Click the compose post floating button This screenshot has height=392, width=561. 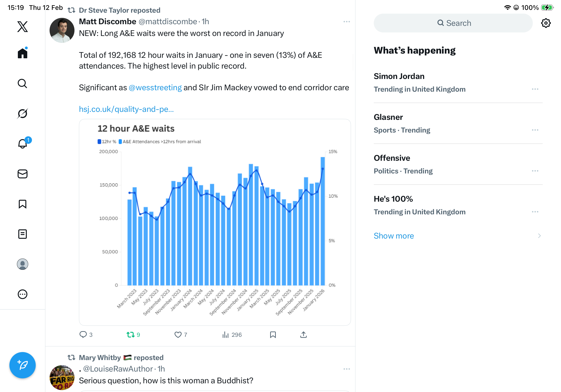coord(23,365)
